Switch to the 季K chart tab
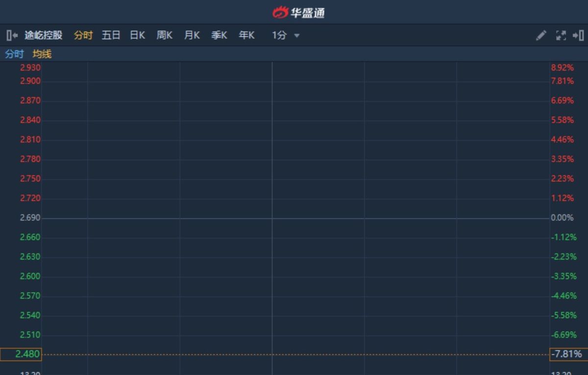 coord(219,35)
